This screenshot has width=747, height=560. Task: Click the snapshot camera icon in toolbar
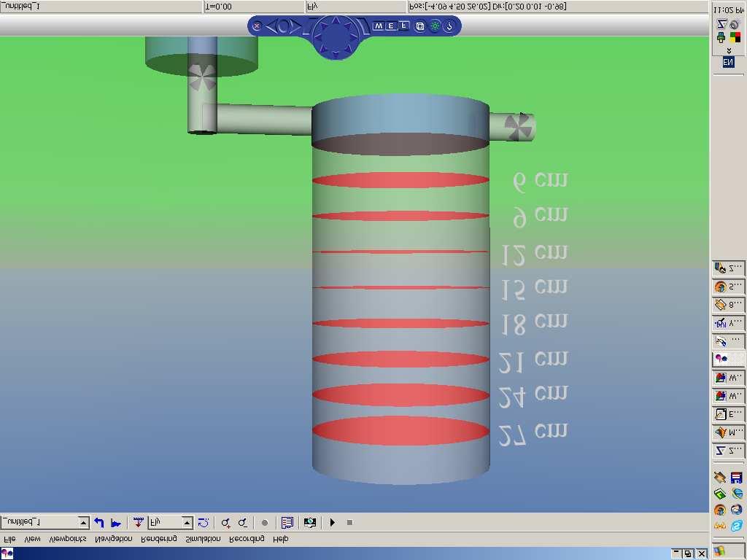tap(309, 522)
